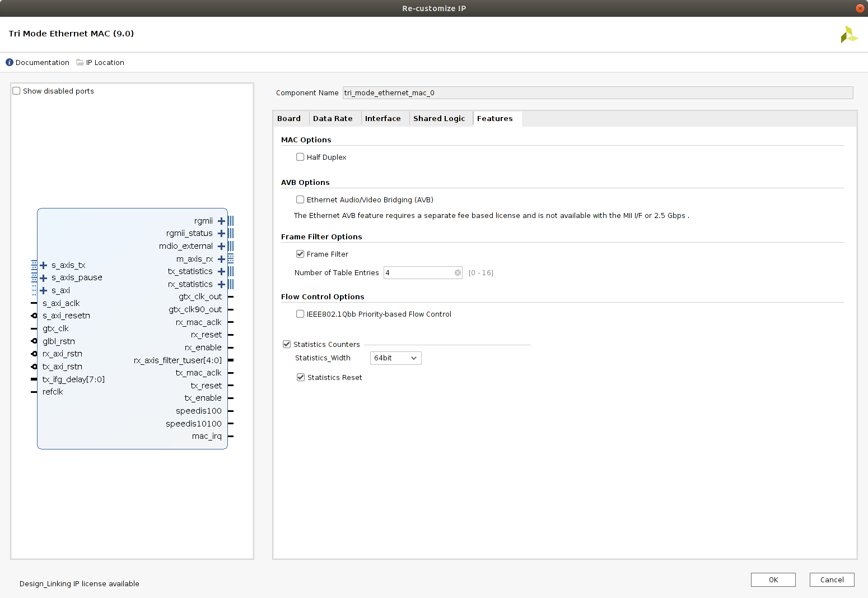Select the gtx_clk_out port label
The height and width of the screenshot is (598, 868).
[200, 296]
